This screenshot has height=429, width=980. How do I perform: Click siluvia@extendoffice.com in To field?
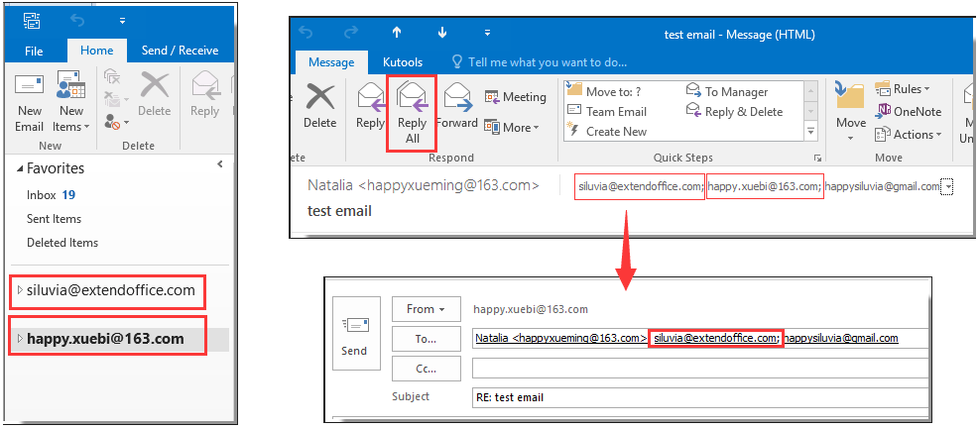click(x=716, y=338)
